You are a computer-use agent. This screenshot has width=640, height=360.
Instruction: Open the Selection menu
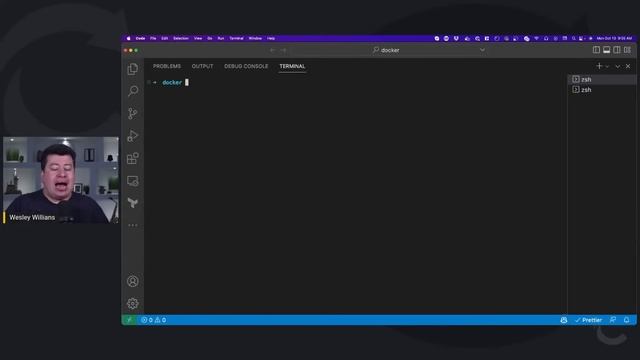click(x=181, y=38)
